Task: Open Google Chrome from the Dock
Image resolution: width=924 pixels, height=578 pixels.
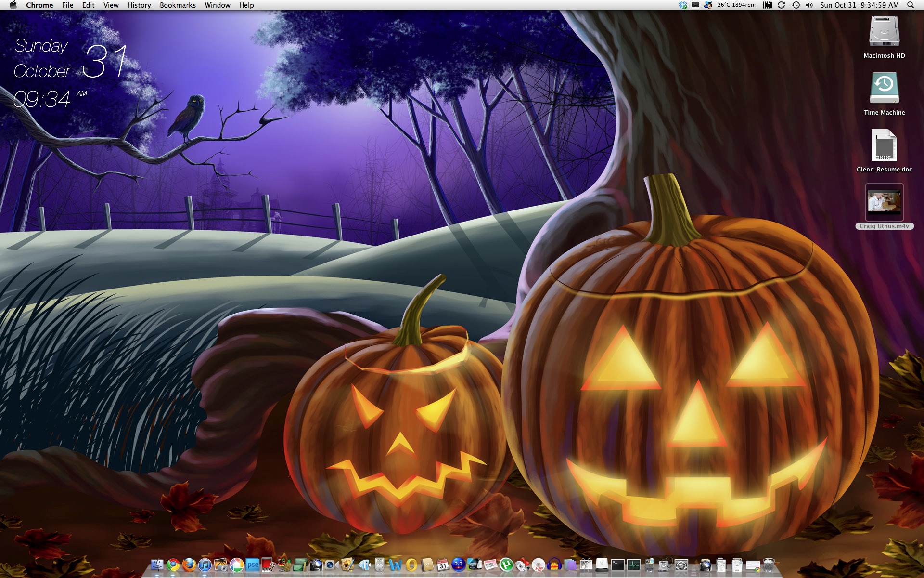Action: (173, 565)
